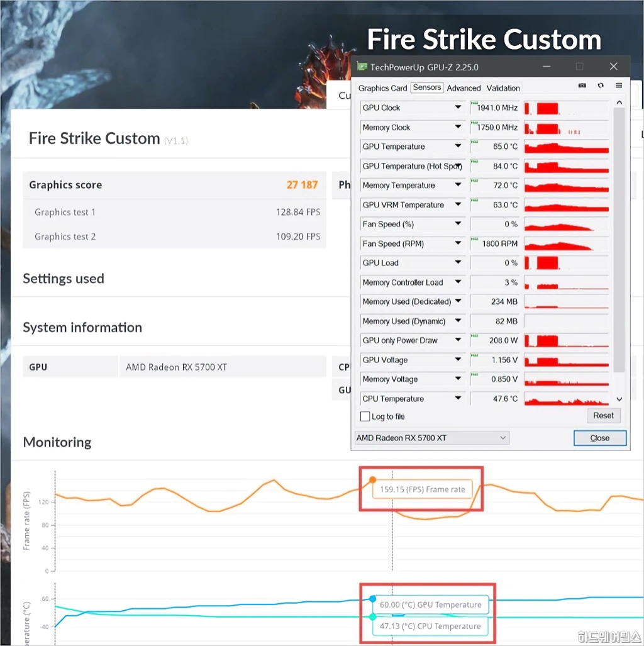Click the sensor list scroll up arrow

pyautogui.click(x=619, y=102)
